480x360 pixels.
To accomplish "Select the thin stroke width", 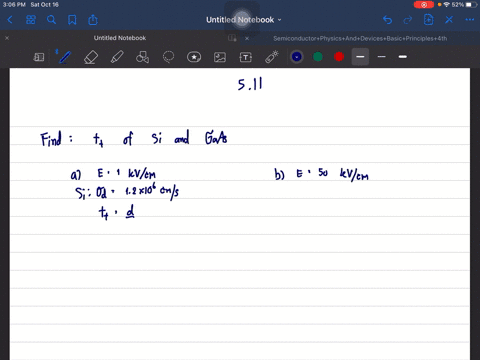I will pyautogui.click(x=382, y=57).
